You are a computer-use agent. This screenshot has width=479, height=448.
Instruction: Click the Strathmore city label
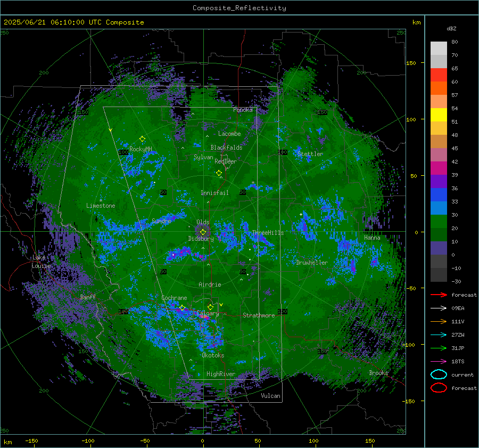(x=259, y=315)
